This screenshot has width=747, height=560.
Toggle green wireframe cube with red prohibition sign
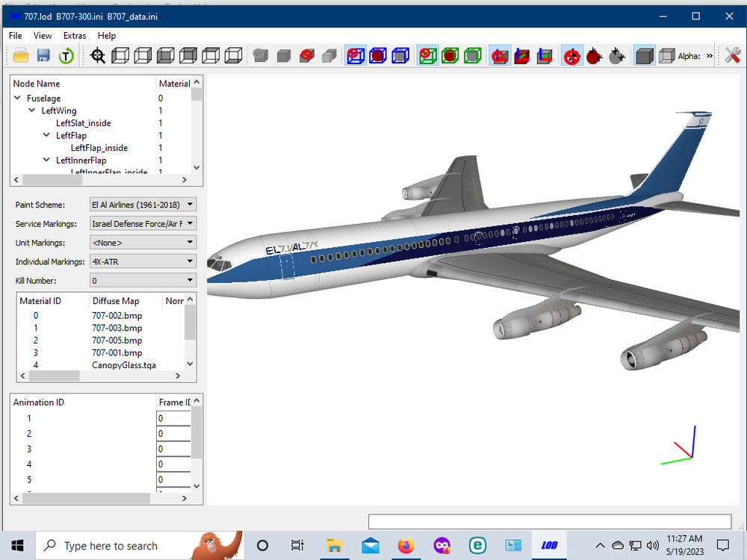pos(428,56)
